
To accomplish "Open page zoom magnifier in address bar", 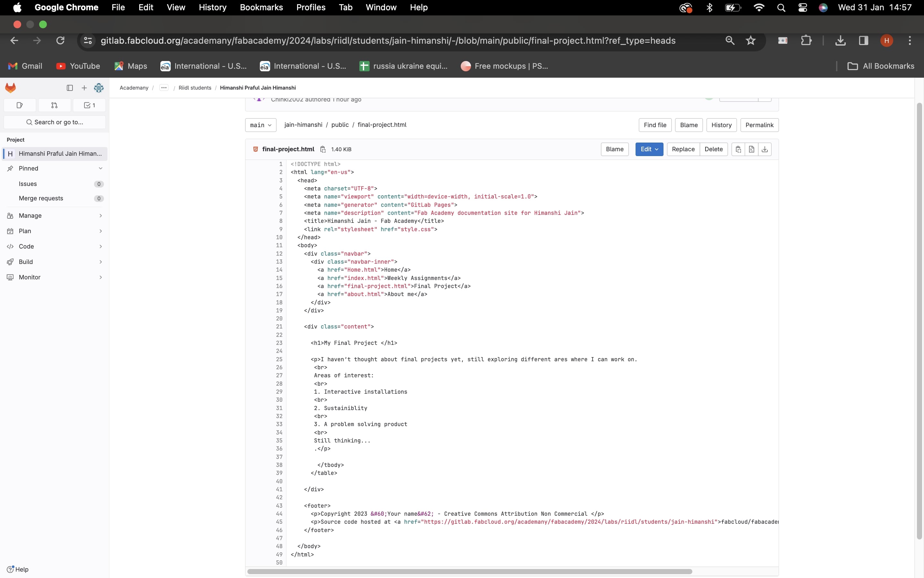I will pos(730,40).
